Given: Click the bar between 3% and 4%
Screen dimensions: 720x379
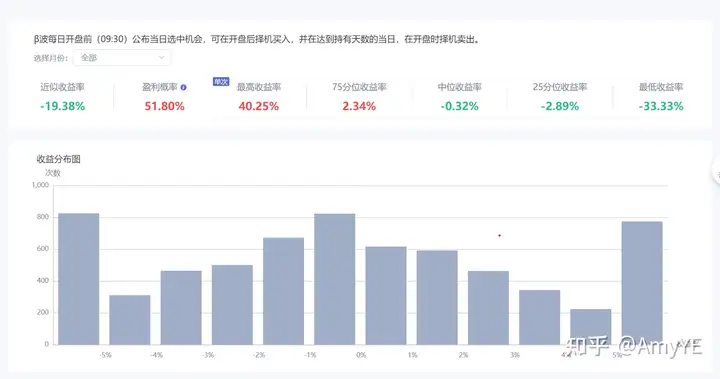Looking at the screenshot, I should (x=540, y=317).
